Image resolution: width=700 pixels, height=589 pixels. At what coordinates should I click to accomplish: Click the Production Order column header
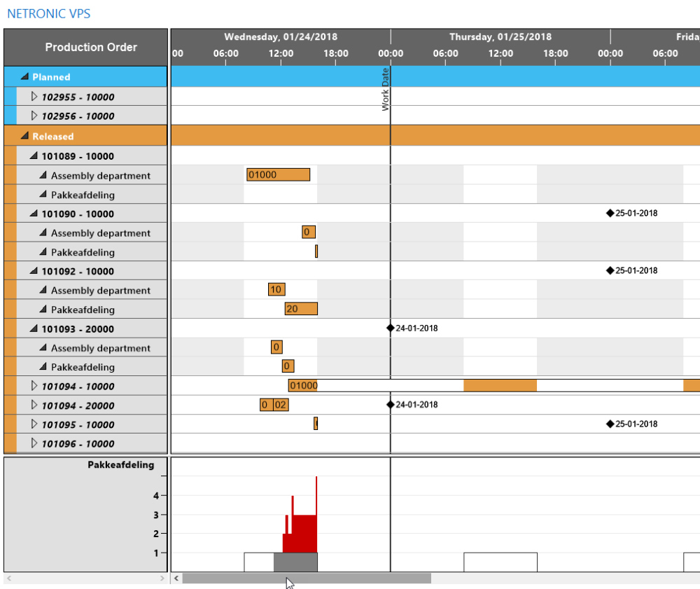(91, 47)
